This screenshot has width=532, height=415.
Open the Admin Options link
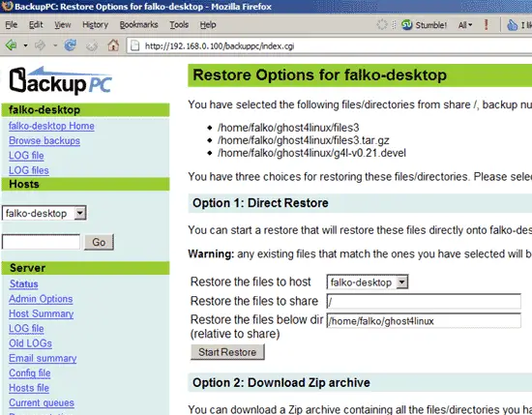coord(41,299)
